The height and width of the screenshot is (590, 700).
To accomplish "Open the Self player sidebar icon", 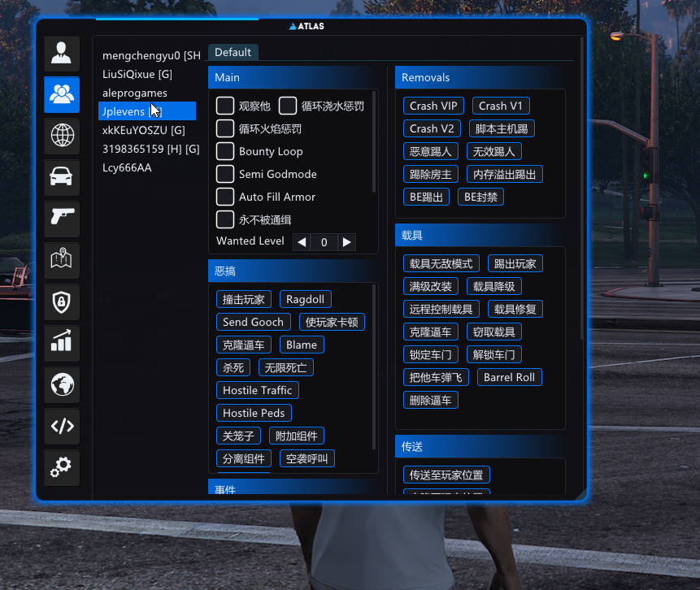I will pyautogui.click(x=62, y=54).
